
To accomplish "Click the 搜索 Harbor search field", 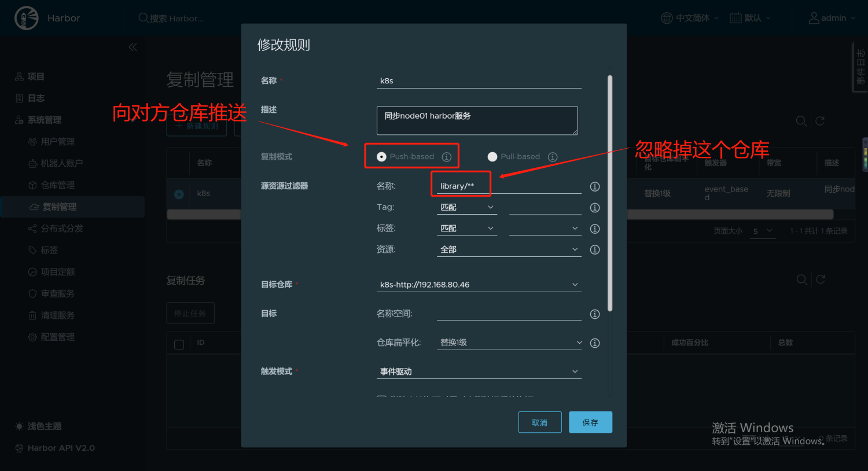I will click(x=177, y=19).
